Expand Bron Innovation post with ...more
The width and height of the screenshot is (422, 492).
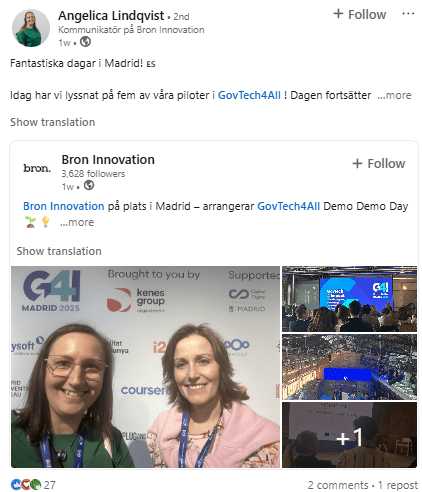[x=77, y=222]
